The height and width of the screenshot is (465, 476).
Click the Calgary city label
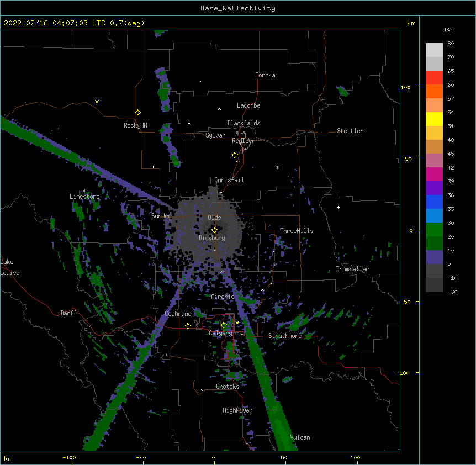point(220,333)
